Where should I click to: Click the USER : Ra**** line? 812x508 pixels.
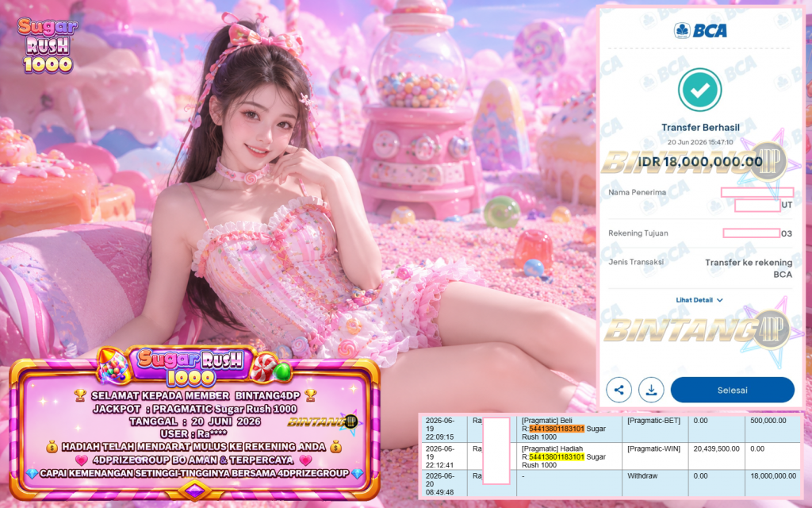coord(193,434)
